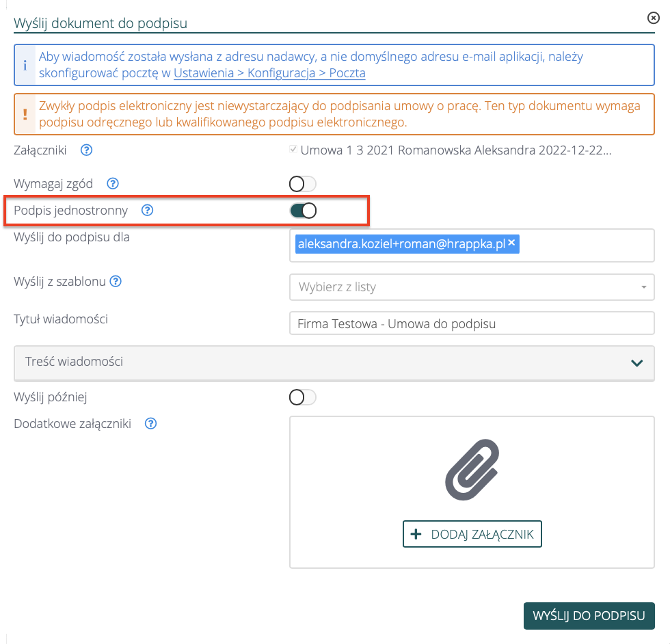Open Ustawienia > Konfiguracja > Poczta link
The width and height of the screenshot is (670, 644).
tap(269, 72)
